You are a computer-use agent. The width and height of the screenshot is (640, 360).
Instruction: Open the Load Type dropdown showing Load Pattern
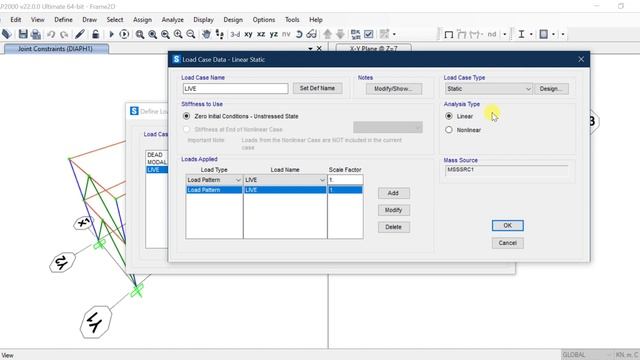click(x=214, y=180)
